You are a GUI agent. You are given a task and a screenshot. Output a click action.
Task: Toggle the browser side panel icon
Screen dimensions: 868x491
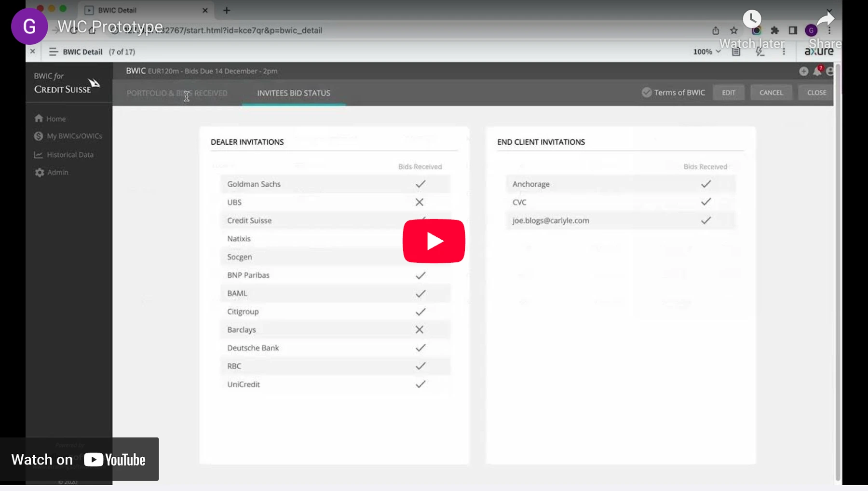click(793, 30)
